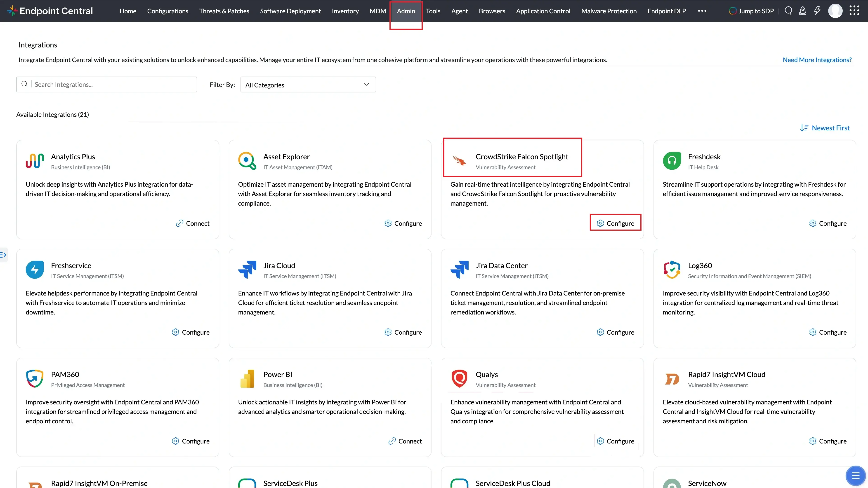The image size is (868, 488).
Task: Click the Qualys logo icon
Action: [459, 378]
